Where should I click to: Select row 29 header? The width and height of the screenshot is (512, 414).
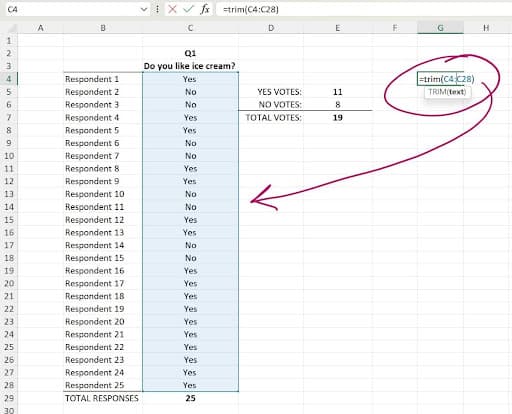[x=9, y=398]
